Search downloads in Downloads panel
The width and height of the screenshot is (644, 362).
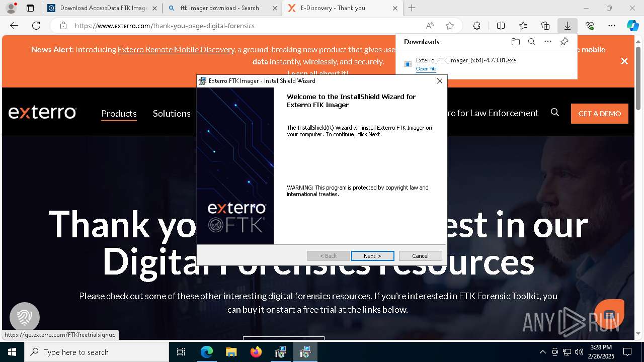tap(531, 42)
